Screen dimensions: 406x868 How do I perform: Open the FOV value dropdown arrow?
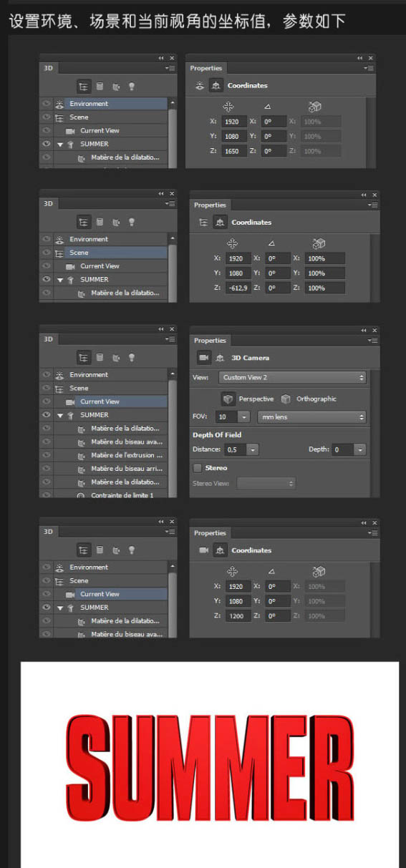click(x=243, y=416)
